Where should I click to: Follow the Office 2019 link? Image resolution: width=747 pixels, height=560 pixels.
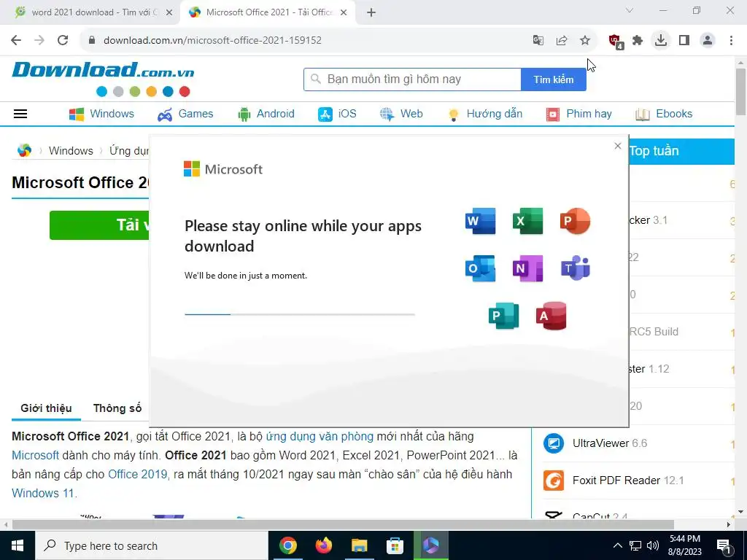[137, 474]
